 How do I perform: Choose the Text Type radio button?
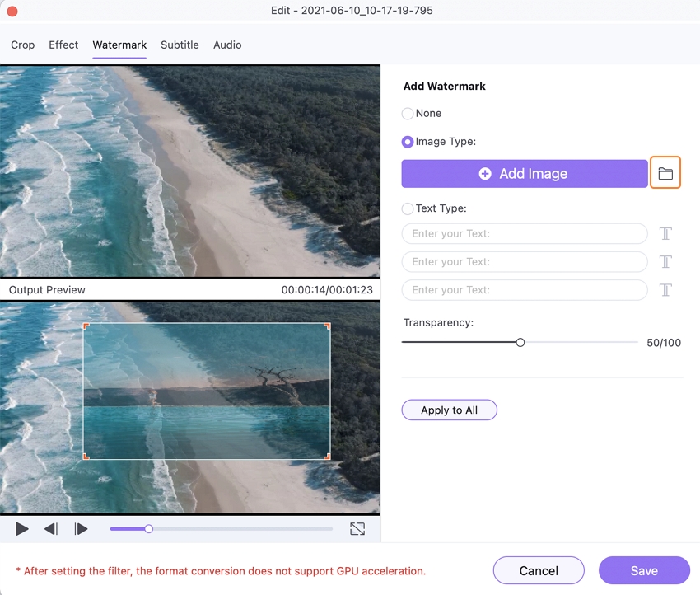tap(408, 209)
